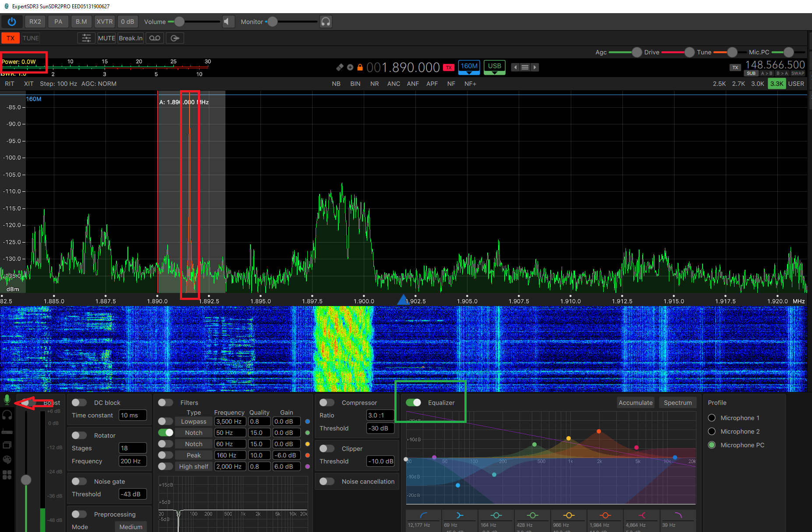This screenshot has width=812, height=532.
Task: Select the Microphone 1 radio button
Action: [x=712, y=418]
